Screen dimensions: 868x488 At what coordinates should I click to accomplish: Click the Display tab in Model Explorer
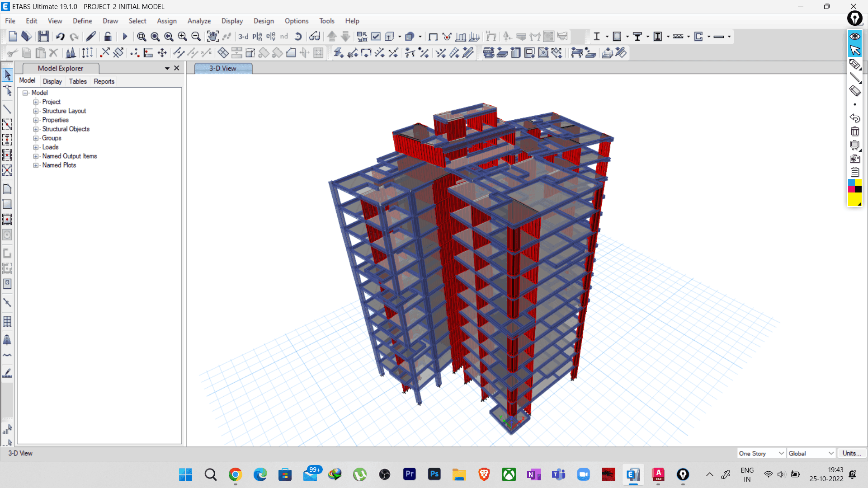point(52,81)
